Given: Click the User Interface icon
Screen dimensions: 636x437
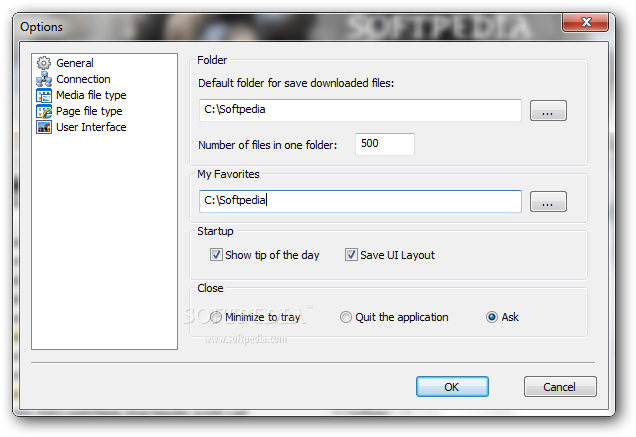Looking at the screenshot, I should tap(44, 127).
